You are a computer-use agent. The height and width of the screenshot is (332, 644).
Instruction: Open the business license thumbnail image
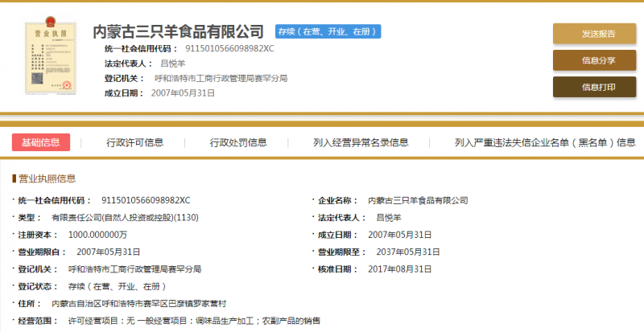50,55
